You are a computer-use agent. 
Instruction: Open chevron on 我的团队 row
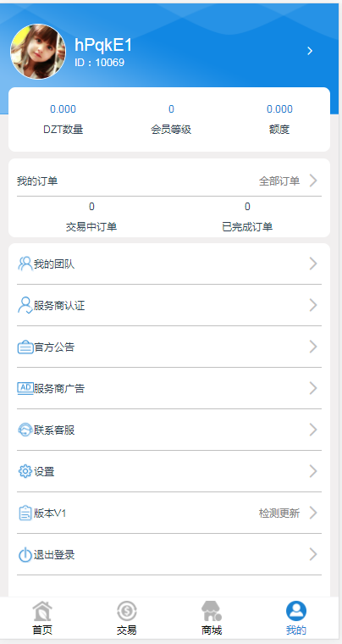click(313, 264)
